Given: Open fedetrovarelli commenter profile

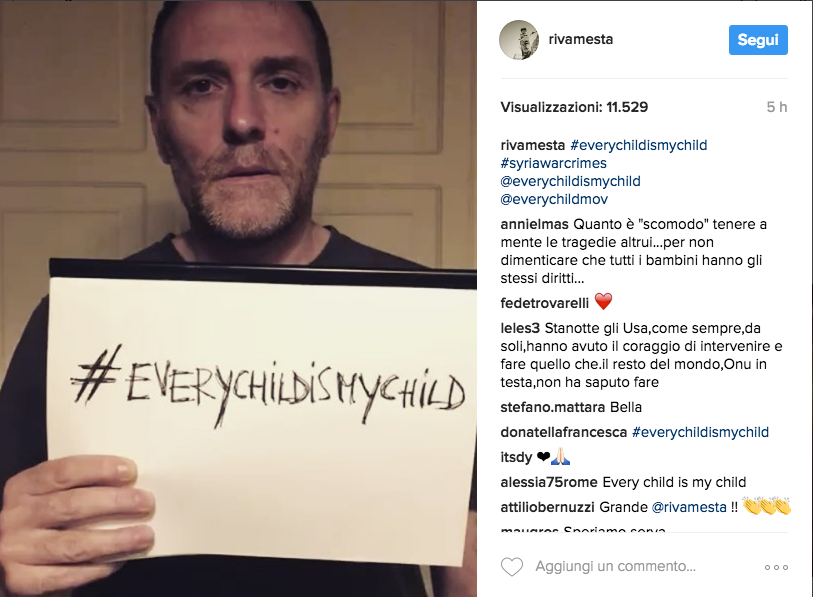Looking at the screenshot, I should (x=544, y=303).
